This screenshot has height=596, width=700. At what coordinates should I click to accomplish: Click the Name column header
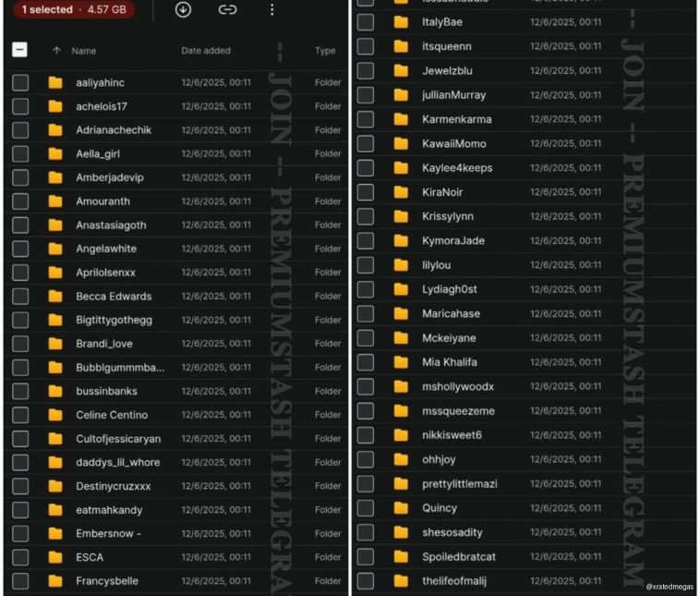(84, 51)
